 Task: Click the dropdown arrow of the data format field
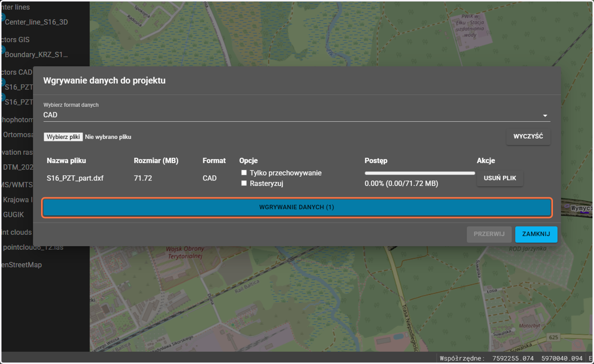(545, 116)
